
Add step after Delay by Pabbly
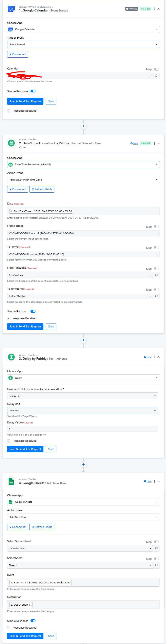click(x=84, y=464)
